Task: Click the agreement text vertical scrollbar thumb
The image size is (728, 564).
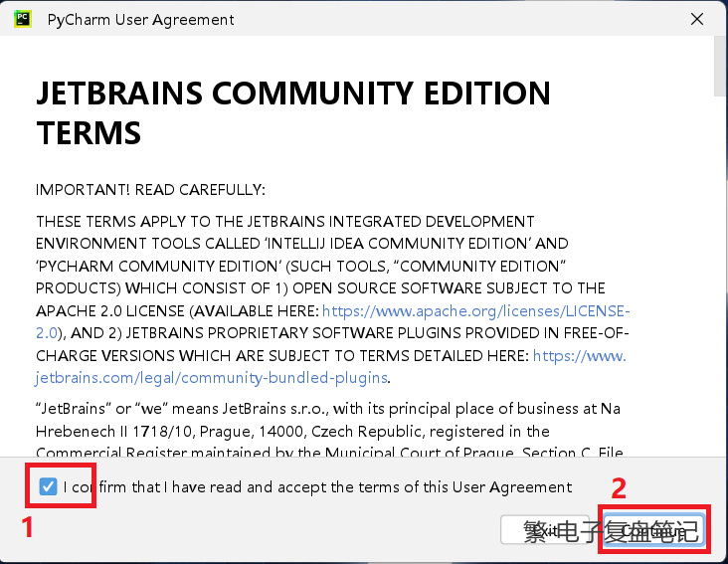Action: point(721,66)
